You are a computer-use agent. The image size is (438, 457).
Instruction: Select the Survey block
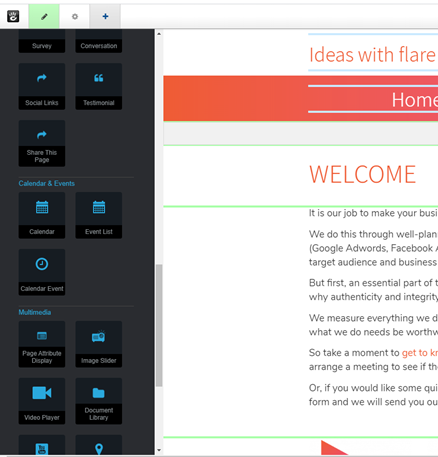point(42,41)
